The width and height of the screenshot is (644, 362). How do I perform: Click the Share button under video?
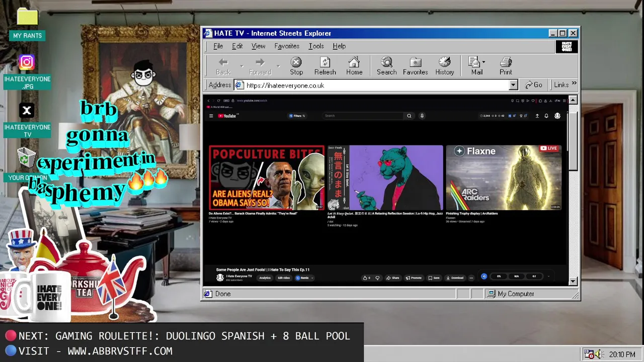(x=393, y=278)
